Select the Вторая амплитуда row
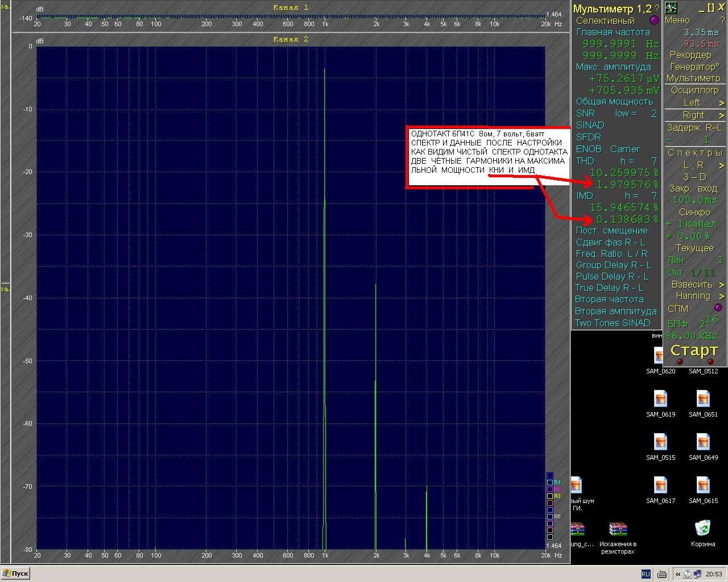 pyautogui.click(x=615, y=311)
